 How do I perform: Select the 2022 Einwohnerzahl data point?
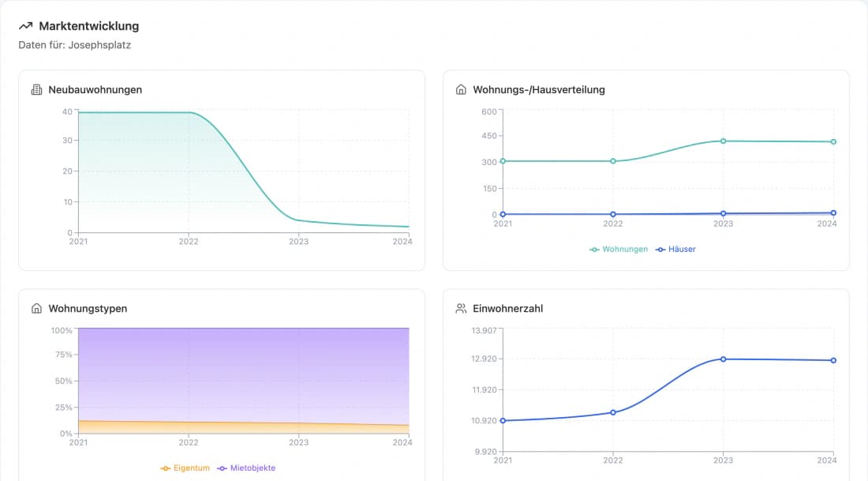pyautogui.click(x=613, y=412)
